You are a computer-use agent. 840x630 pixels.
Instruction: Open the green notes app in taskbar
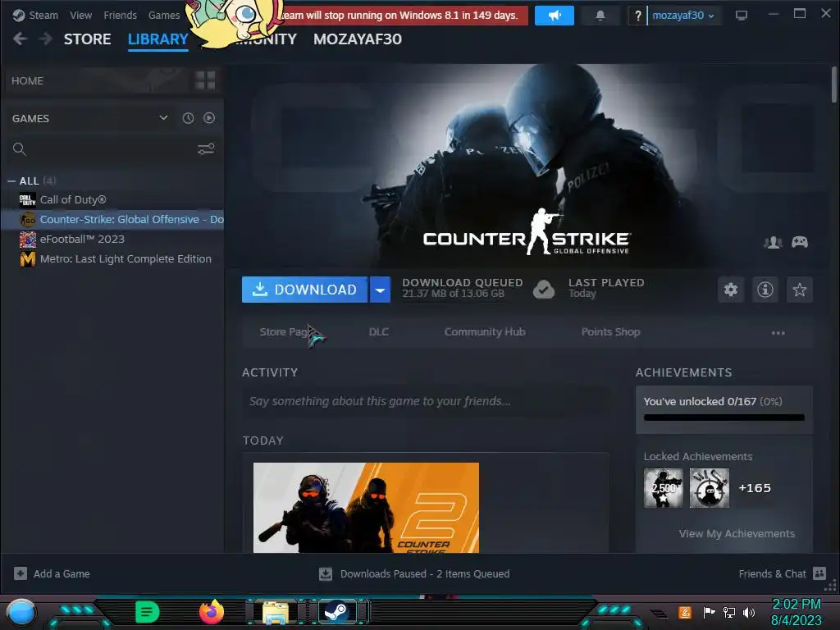pyautogui.click(x=148, y=612)
